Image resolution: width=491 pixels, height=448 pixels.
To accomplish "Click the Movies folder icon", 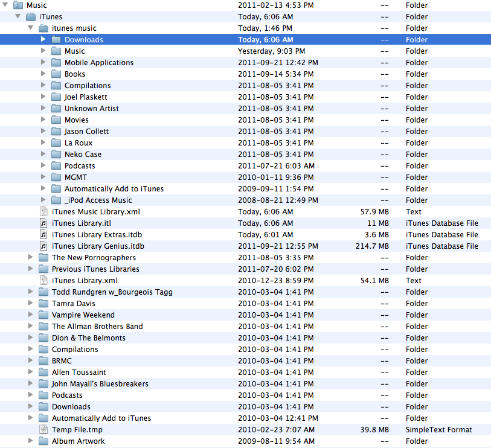I will [x=56, y=120].
